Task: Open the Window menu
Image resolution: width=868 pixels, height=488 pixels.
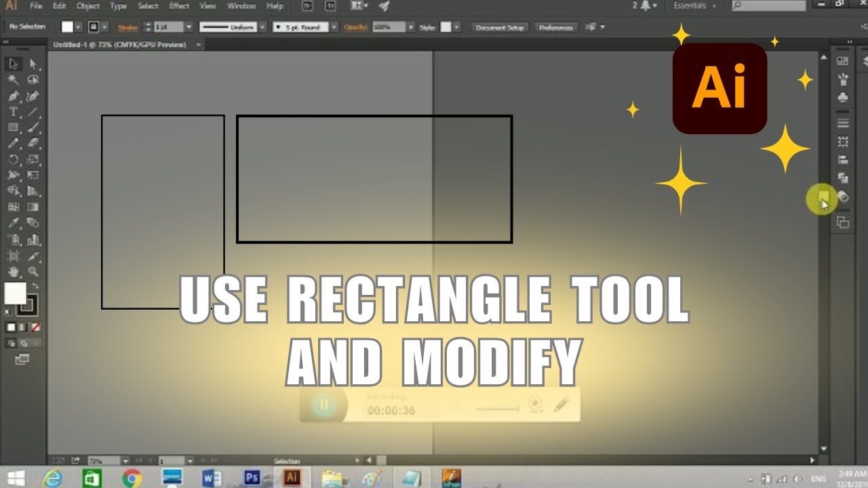Action: [x=241, y=6]
